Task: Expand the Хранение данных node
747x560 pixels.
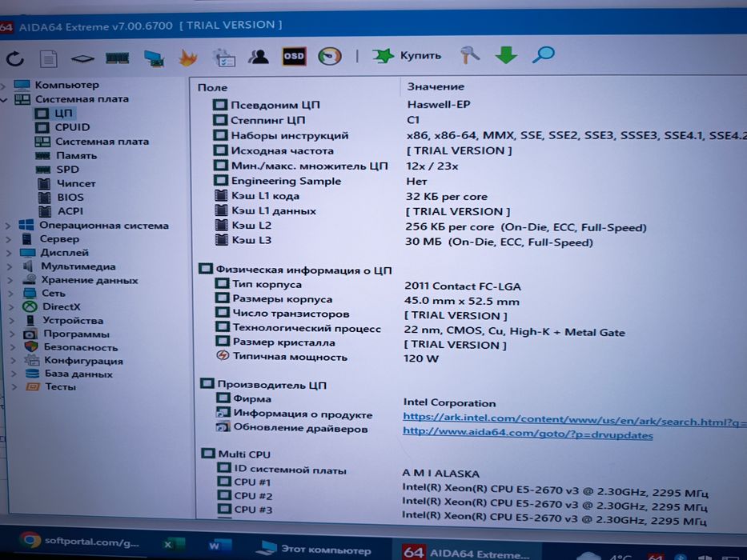Action: point(10,281)
